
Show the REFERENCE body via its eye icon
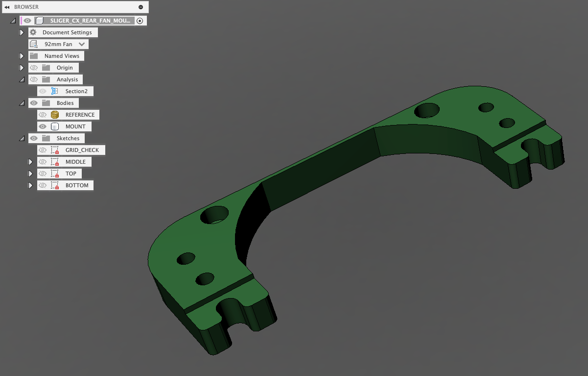point(43,115)
